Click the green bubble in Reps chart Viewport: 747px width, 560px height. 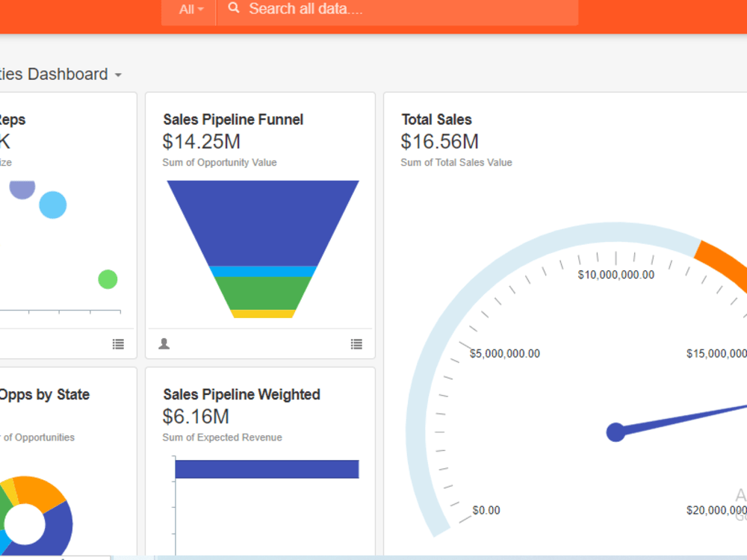[x=108, y=279]
